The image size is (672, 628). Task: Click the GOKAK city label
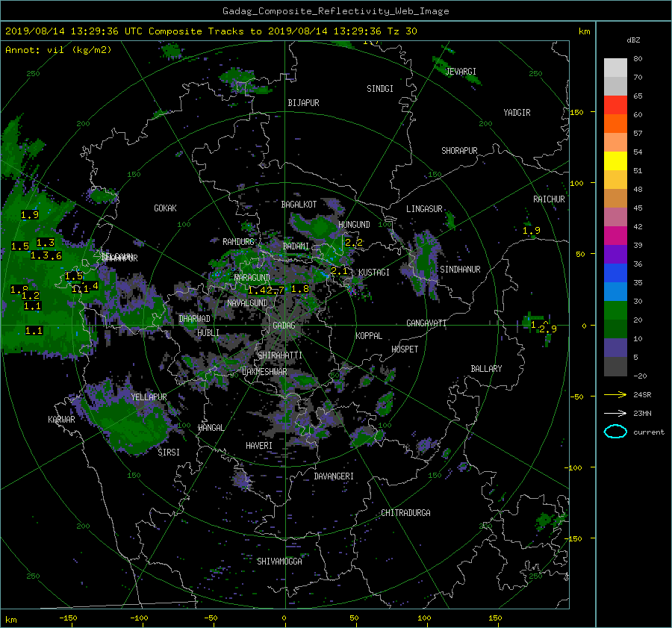(x=165, y=208)
